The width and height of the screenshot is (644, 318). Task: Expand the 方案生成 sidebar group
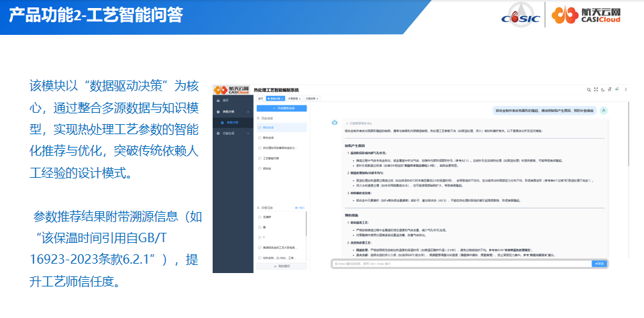click(247, 133)
